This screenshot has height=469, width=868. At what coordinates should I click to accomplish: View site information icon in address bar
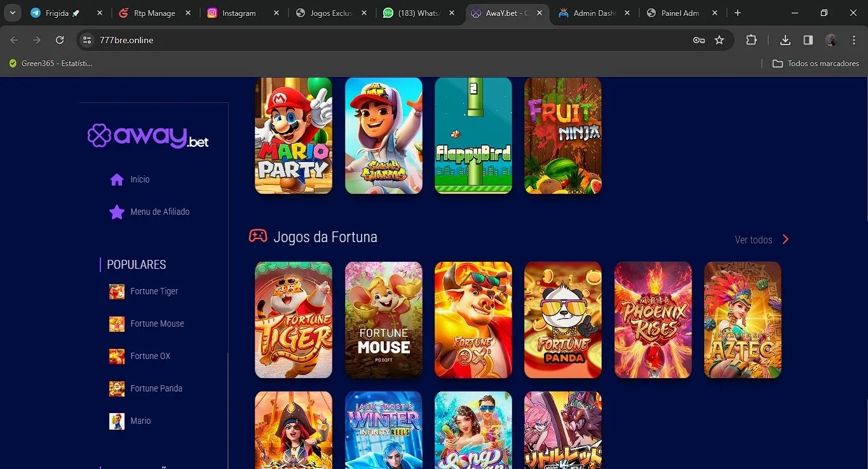(88, 40)
